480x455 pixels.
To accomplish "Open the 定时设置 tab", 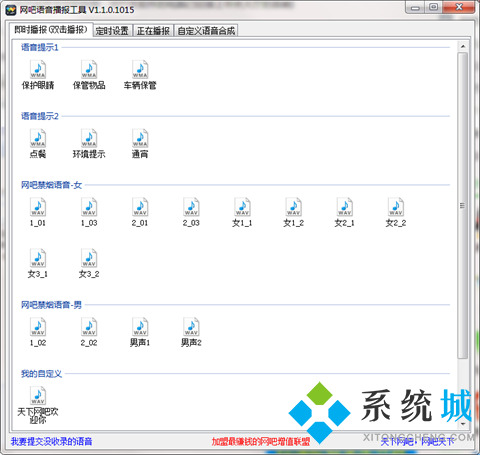I will [112, 31].
